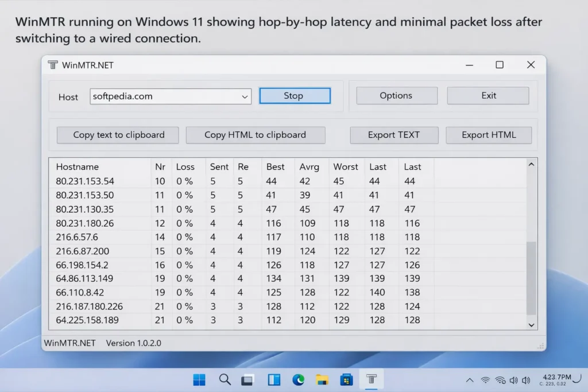Click Best value 134 in 64.86.113.149 row

[x=274, y=278]
